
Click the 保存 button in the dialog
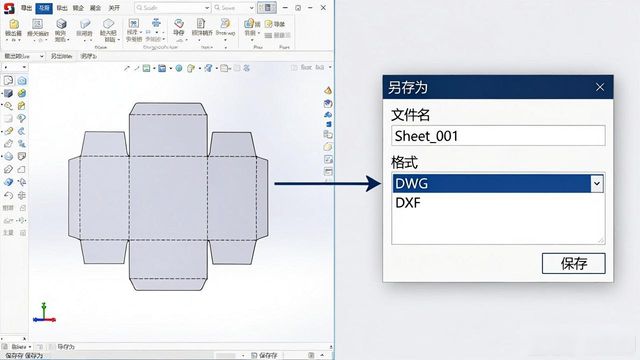pos(573,263)
